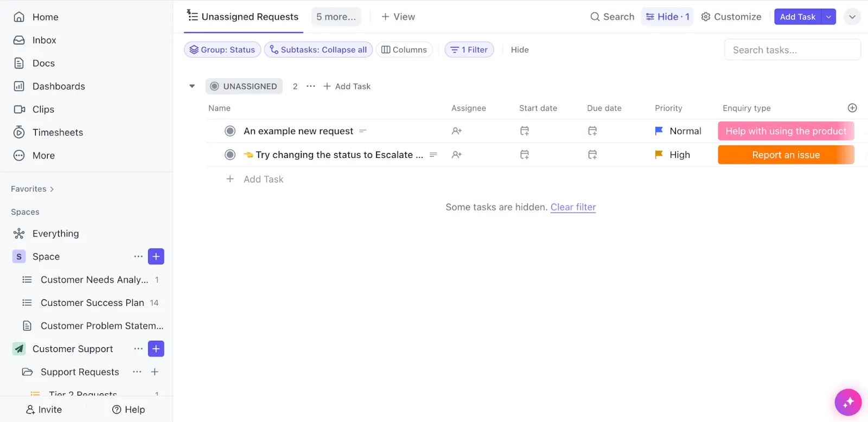The image size is (868, 422).
Task: Open ellipsis menu for Support Requests folder
Action: 137,372
